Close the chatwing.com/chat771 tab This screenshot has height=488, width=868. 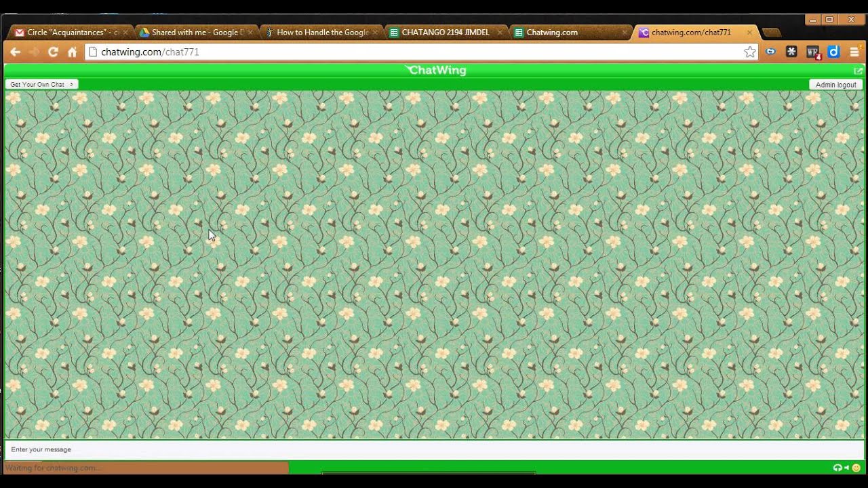(749, 33)
